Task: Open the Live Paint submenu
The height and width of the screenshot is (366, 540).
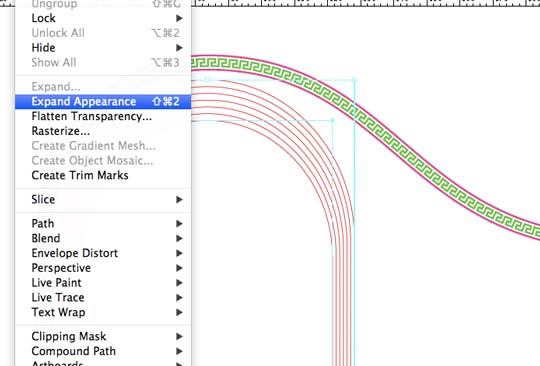Action: (103, 283)
